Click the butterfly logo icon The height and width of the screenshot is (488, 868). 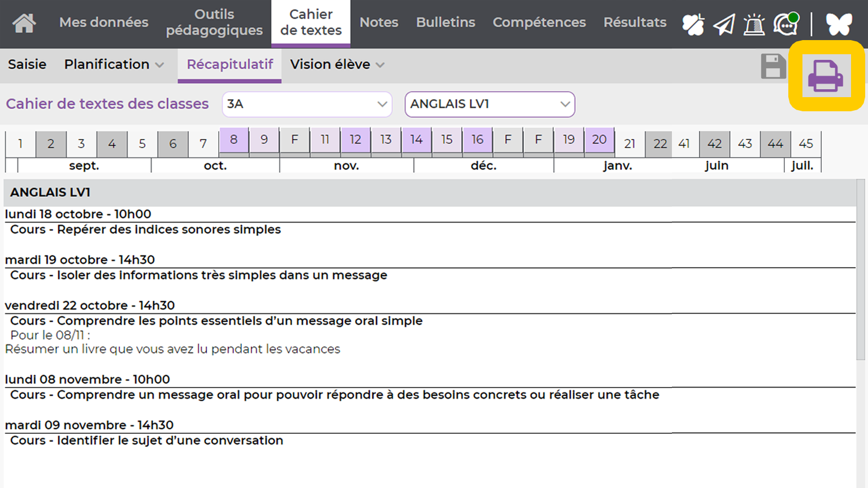(x=839, y=24)
